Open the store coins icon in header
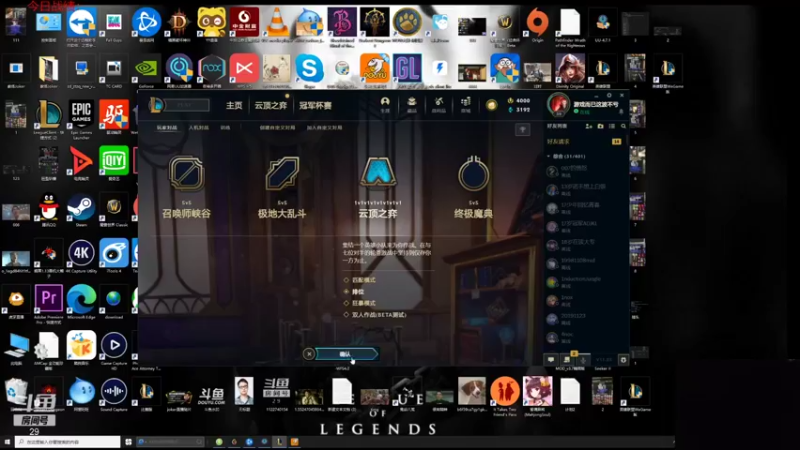800x450 pixels. (x=465, y=104)
